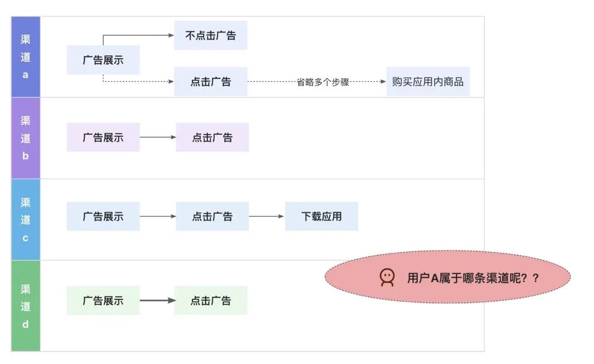This screenshot has width=594, height=364.
Task: Click the 下载应用 box
Action: (321, 216)
